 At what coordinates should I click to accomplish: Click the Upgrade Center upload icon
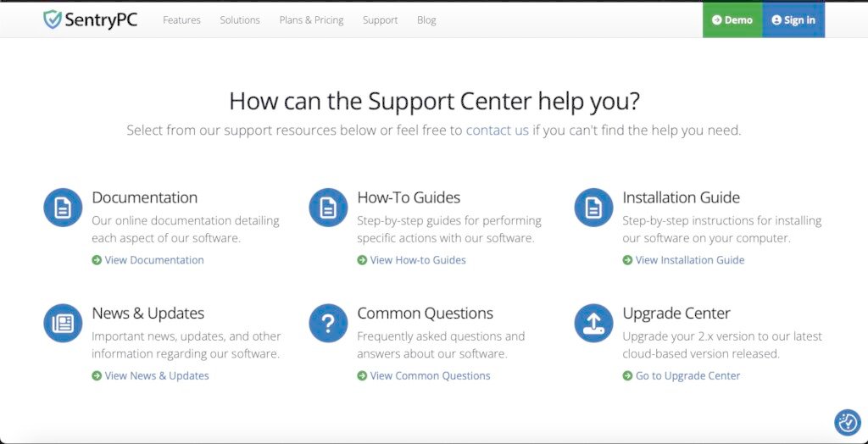point(593,323)
